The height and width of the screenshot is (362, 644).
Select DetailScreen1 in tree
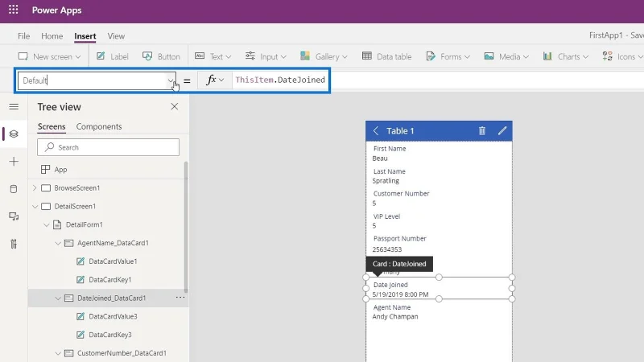tap(75, 207)
